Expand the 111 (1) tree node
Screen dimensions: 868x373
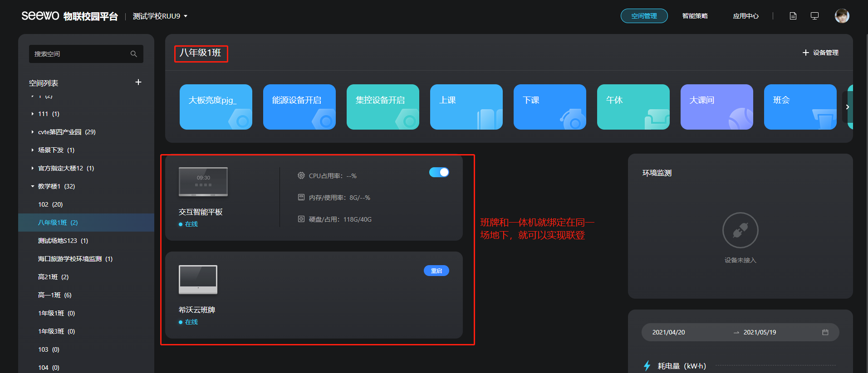point(33,114)
